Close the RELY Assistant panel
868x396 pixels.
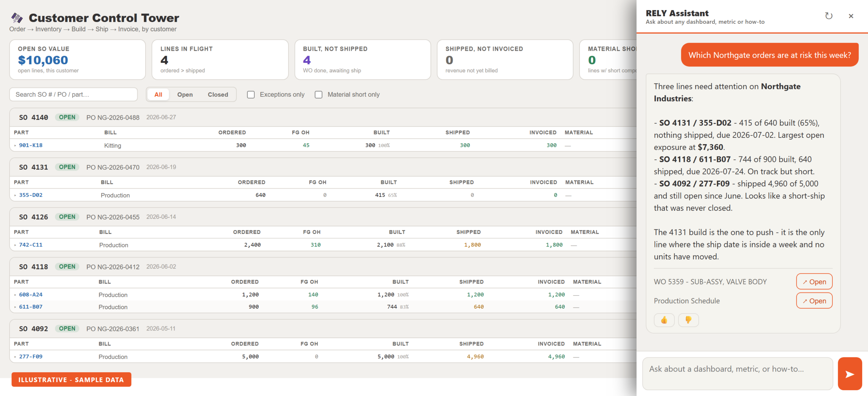[x=851, y=16]
